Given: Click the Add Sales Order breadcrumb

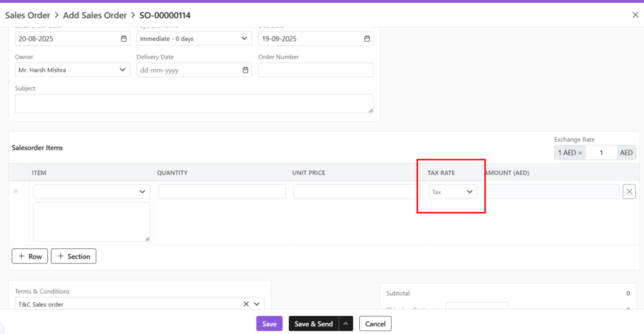Looking at the screenshot, I should click(95, 15).
